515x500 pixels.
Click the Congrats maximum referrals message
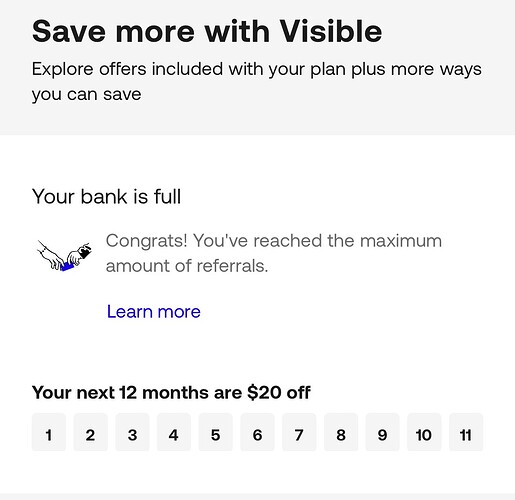[x=274, y=253]
